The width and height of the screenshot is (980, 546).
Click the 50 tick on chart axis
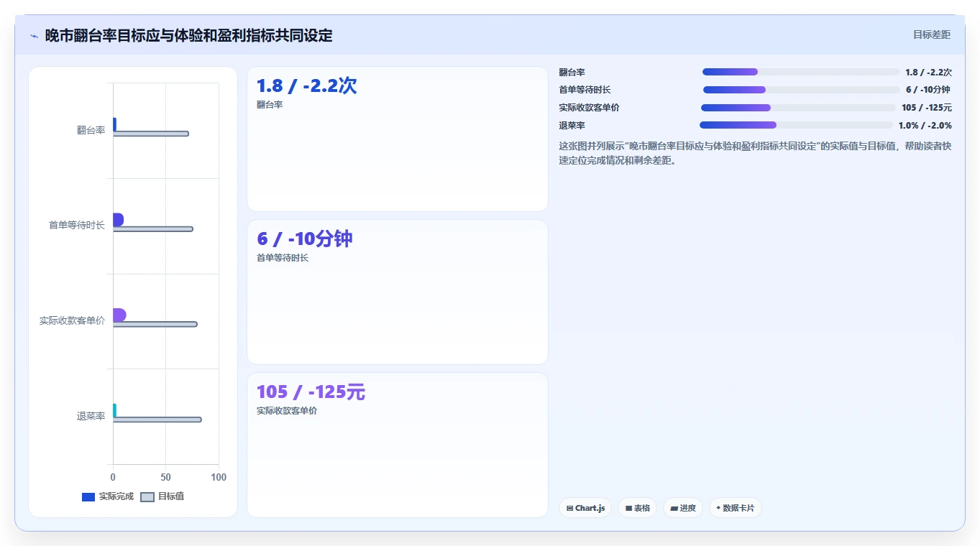(x=166, y=477)
